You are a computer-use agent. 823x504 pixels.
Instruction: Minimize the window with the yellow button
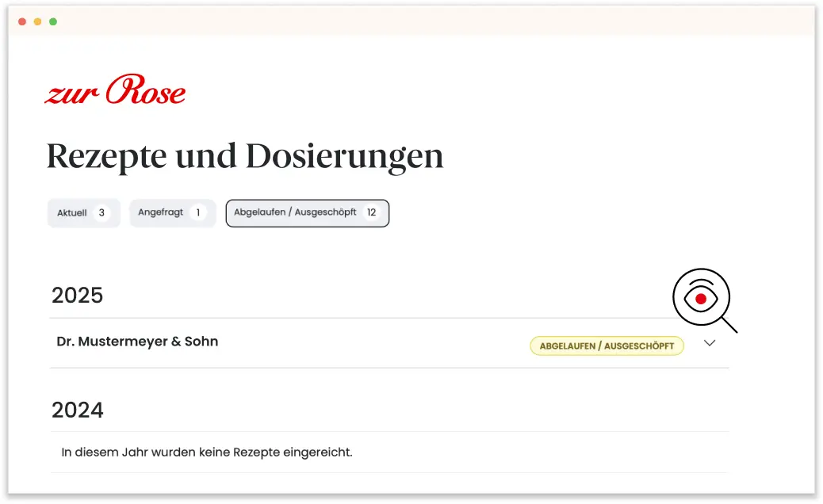37,21
